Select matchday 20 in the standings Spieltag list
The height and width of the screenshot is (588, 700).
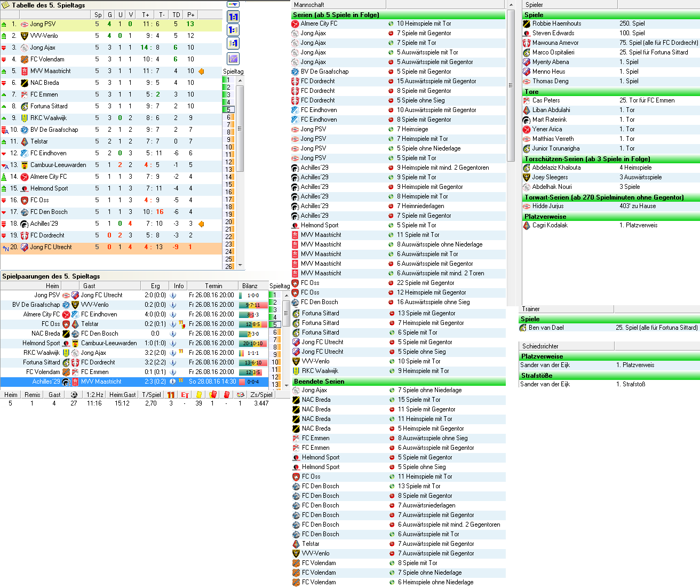point(228,222)
